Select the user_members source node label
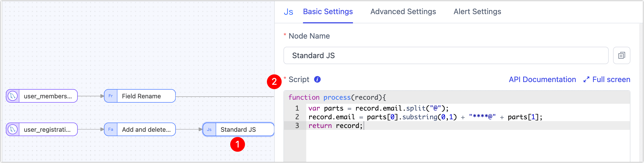 (48, 96)
